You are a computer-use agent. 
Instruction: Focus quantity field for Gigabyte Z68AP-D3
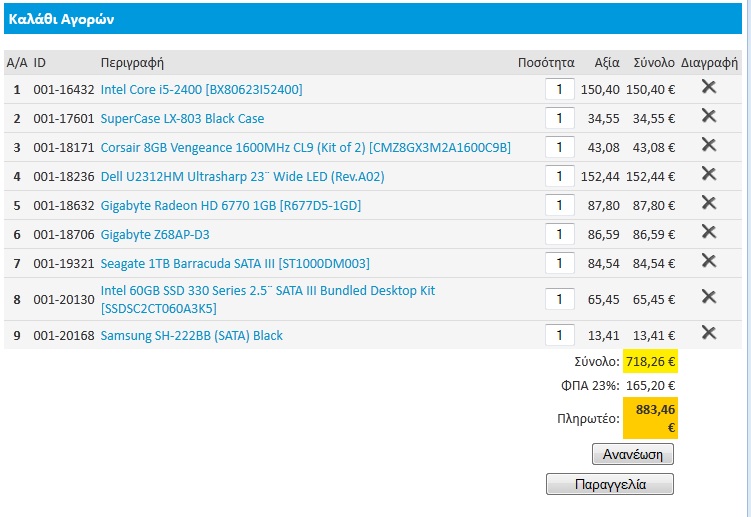coord(559,234)
